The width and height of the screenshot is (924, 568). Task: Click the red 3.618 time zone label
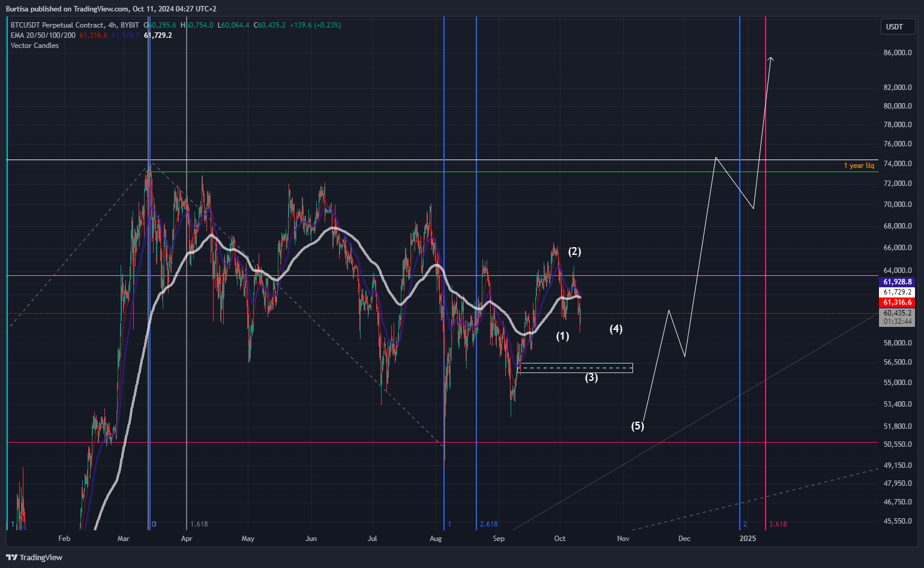click(778, 524)
